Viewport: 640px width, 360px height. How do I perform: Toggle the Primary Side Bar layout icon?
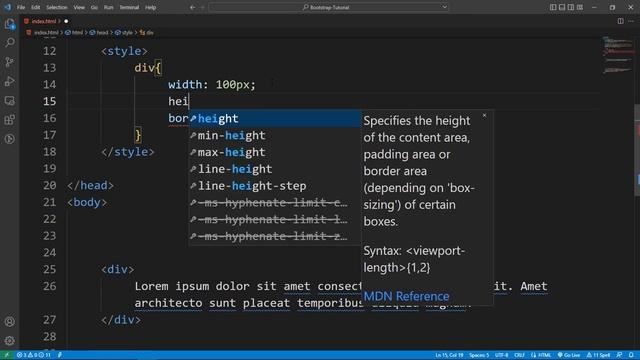tap(553, 7)
